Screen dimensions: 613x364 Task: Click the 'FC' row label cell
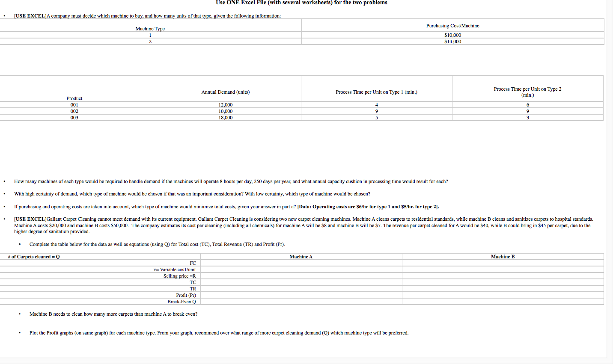[193, 263]
